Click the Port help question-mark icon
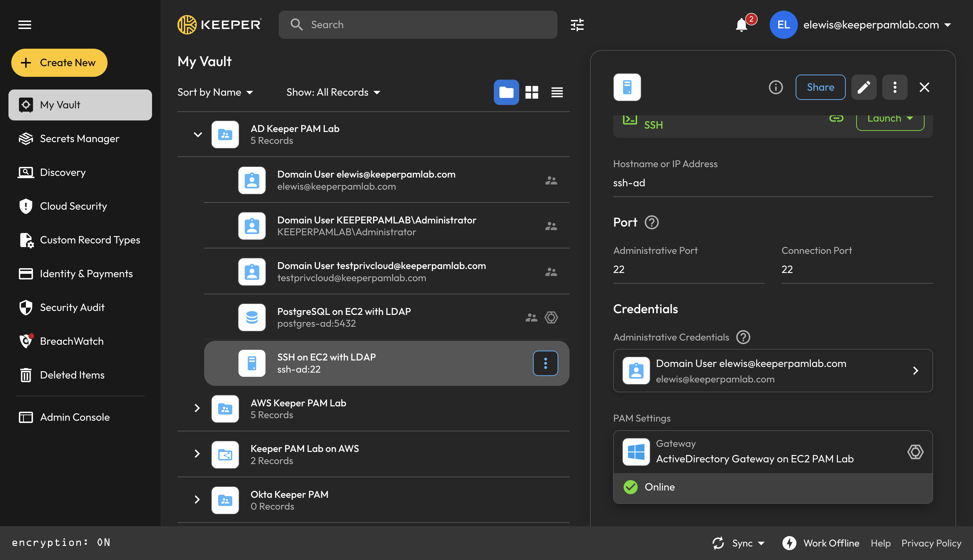Screen dimensions: 973x560 651,222
